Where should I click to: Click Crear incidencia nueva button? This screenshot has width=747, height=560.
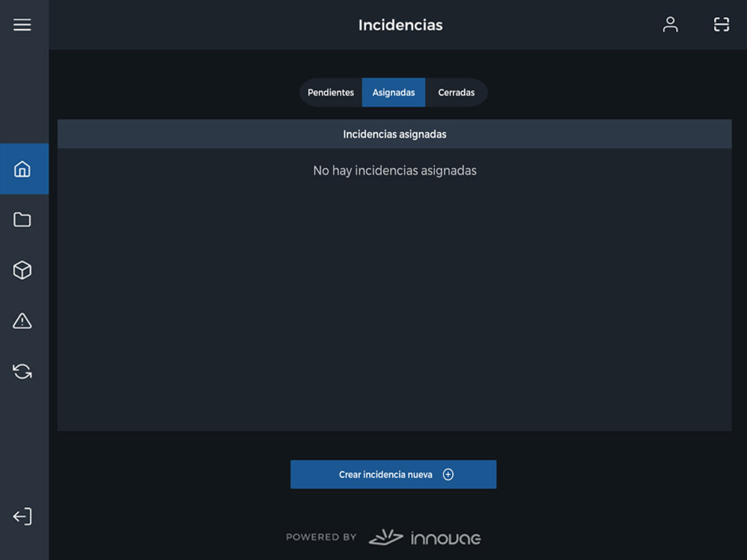[394, 474]
